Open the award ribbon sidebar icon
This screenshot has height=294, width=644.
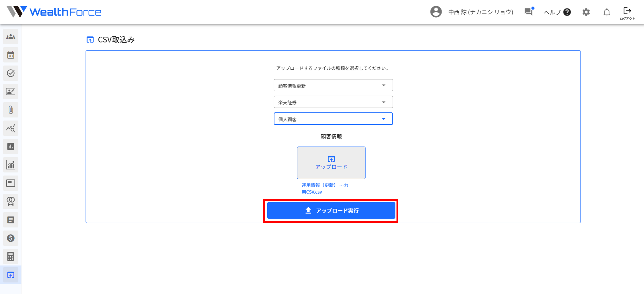click(x=11, y=201)
